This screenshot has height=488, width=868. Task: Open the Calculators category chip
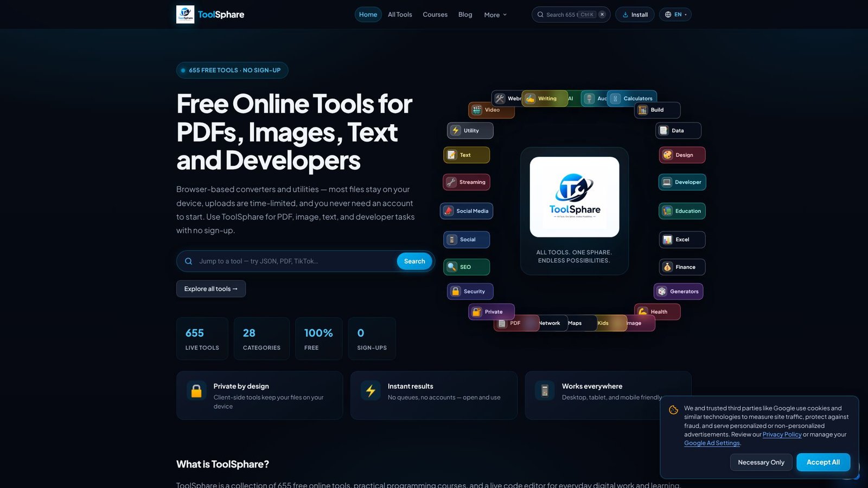click(632, 99)
